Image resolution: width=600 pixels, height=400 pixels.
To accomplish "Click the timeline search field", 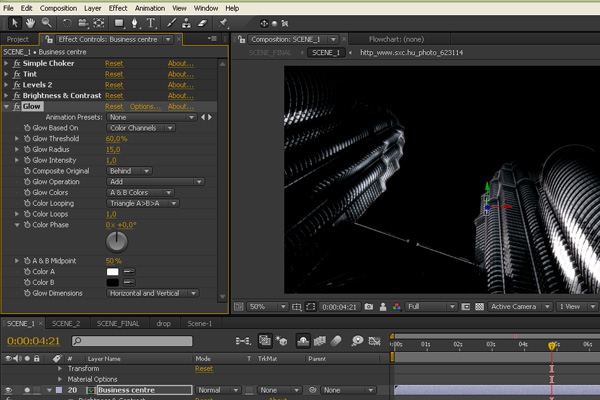I will pos(132,341).
